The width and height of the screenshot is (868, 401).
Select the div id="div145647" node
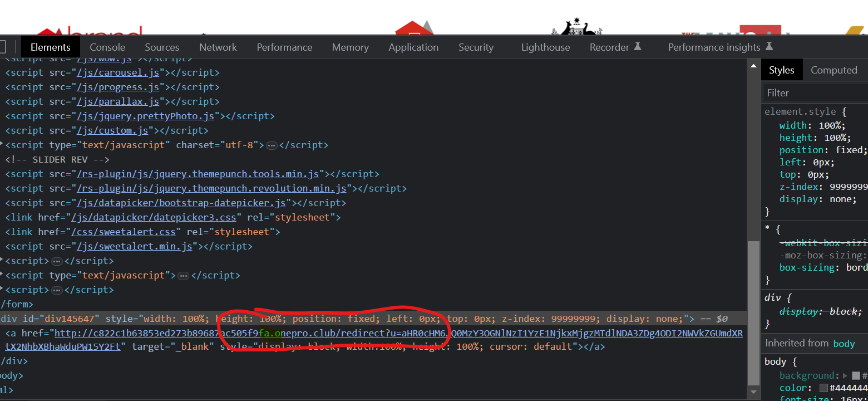(x=373, y=319)
